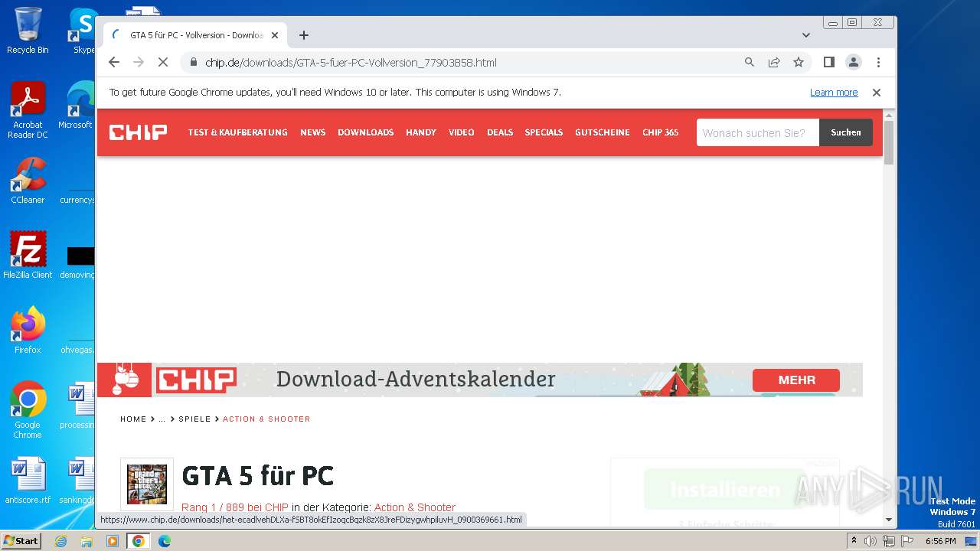The image size is (980, 551).
Task: Click the Action Center flag tray icon
Action: [x=906, y=541]
